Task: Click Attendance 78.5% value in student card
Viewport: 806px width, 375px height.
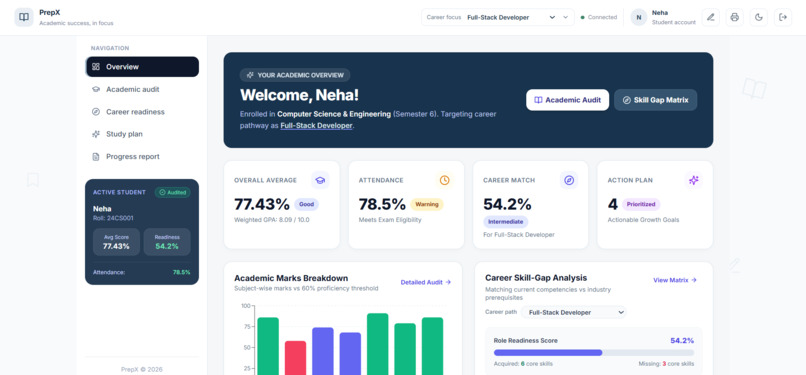Action: (181, 272)
